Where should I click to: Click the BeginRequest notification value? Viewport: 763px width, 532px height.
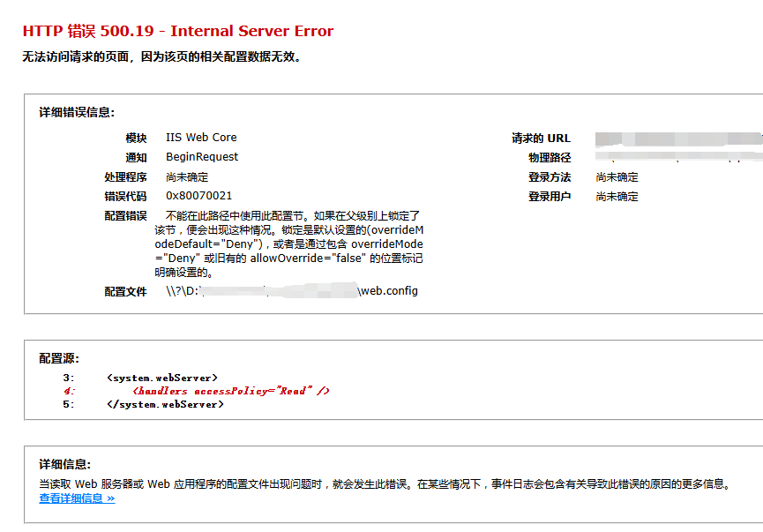(x=202, y=157)
